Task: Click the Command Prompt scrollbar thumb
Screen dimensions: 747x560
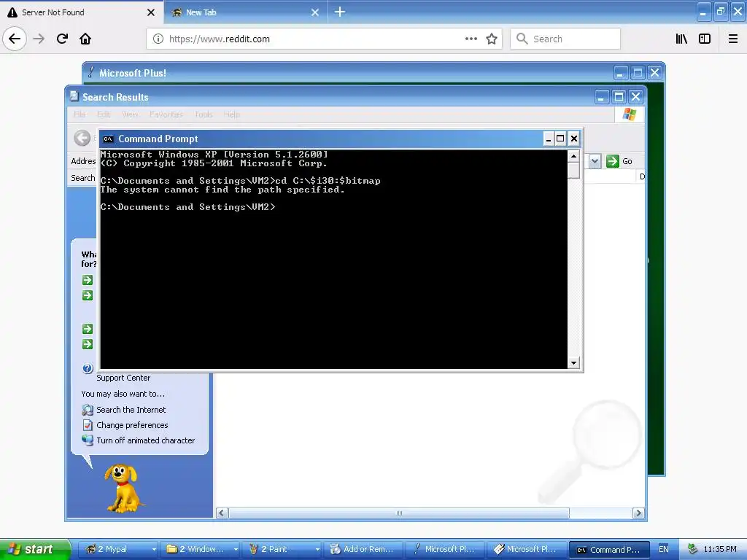Action: point(573,170)
